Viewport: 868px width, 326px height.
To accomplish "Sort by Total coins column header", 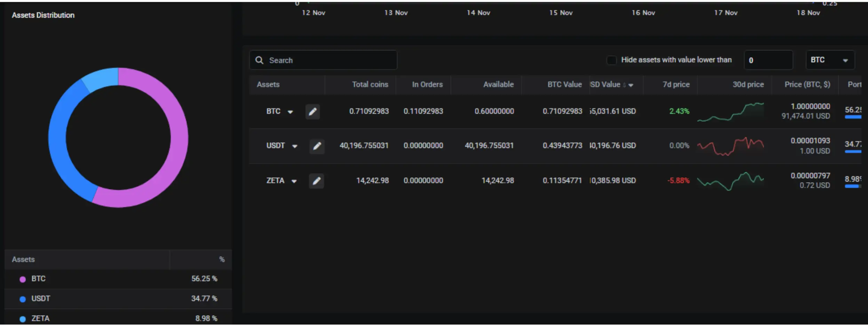I will (369, 85).
